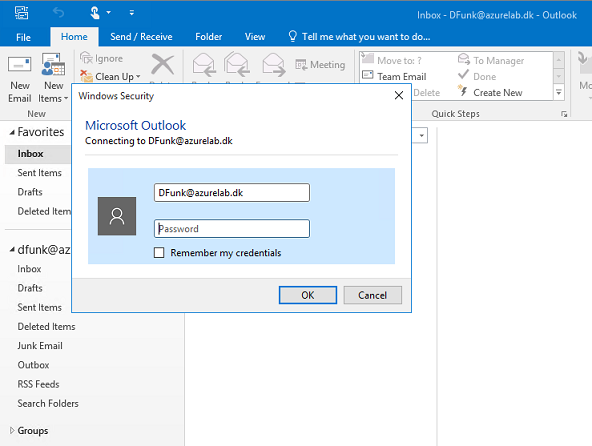Screen dimensions: 592x446
Task: Click the Password field
Action: click(232, 228)
